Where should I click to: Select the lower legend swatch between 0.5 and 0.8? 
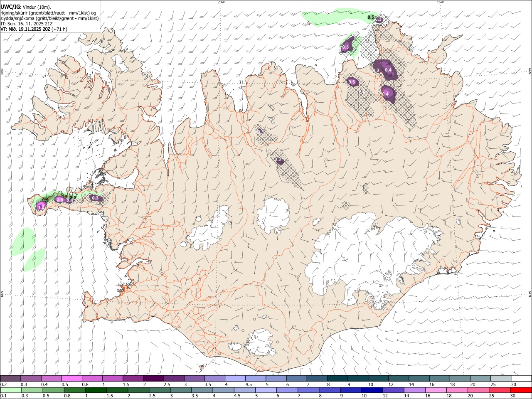tap(53, 390)
